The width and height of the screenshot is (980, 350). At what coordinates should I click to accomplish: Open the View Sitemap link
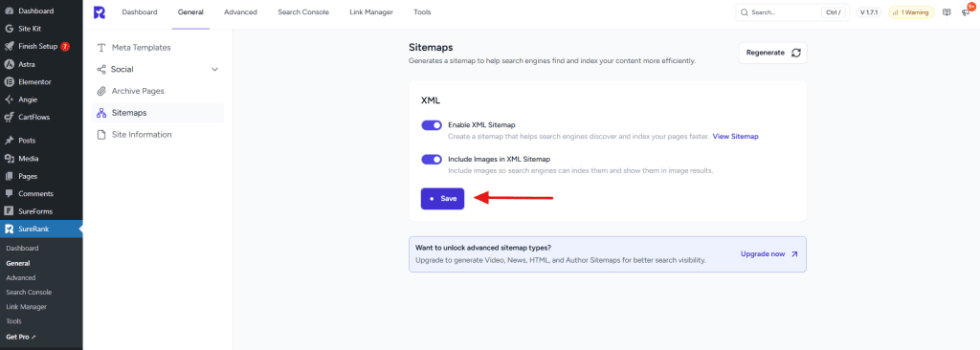736,136
